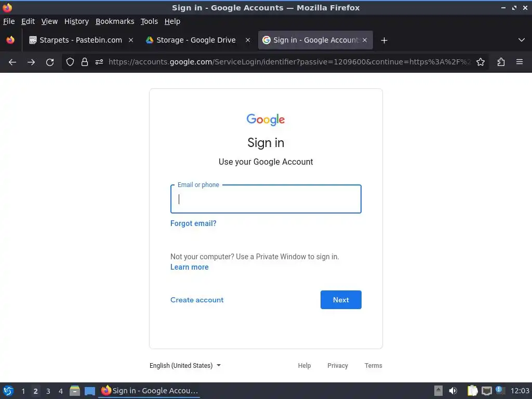Screen dimensions: 532x399
Task: Expand the list all tabs chevron
Action: (522, 40)
